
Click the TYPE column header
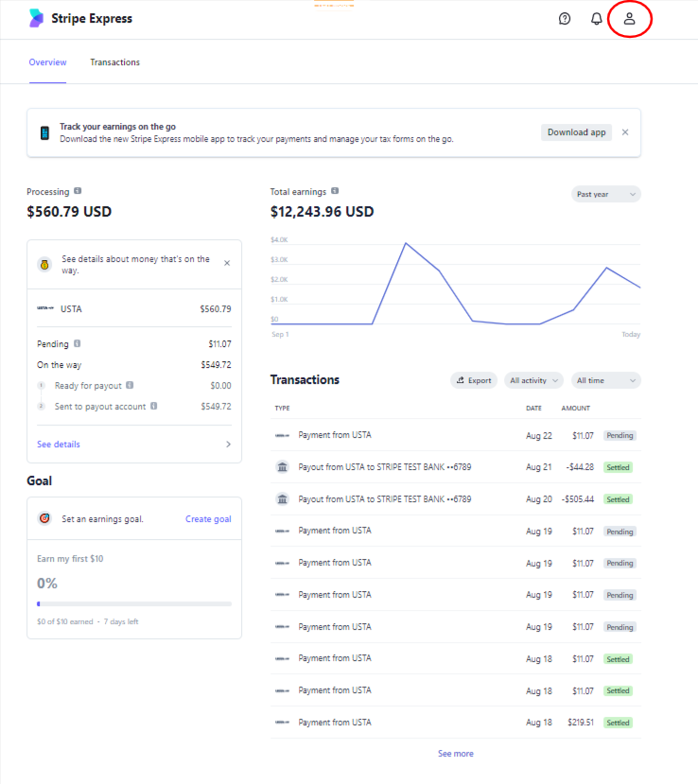282,408
